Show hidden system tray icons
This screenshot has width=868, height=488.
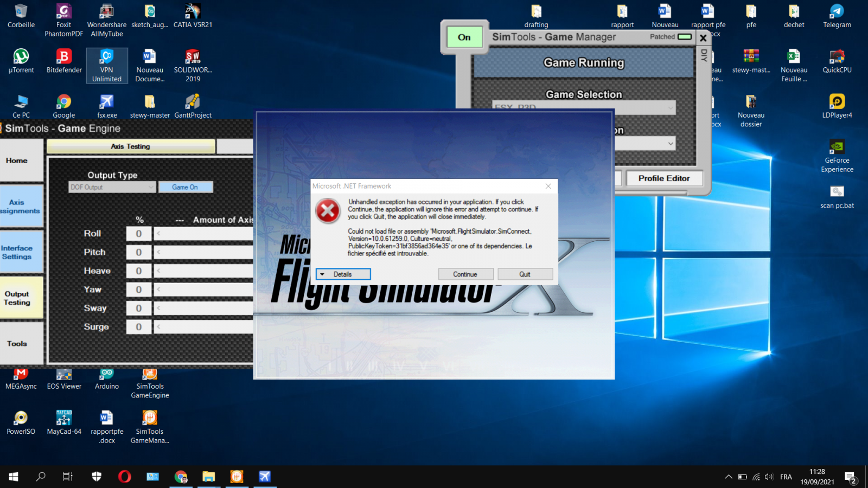click(x=728, y=477)
